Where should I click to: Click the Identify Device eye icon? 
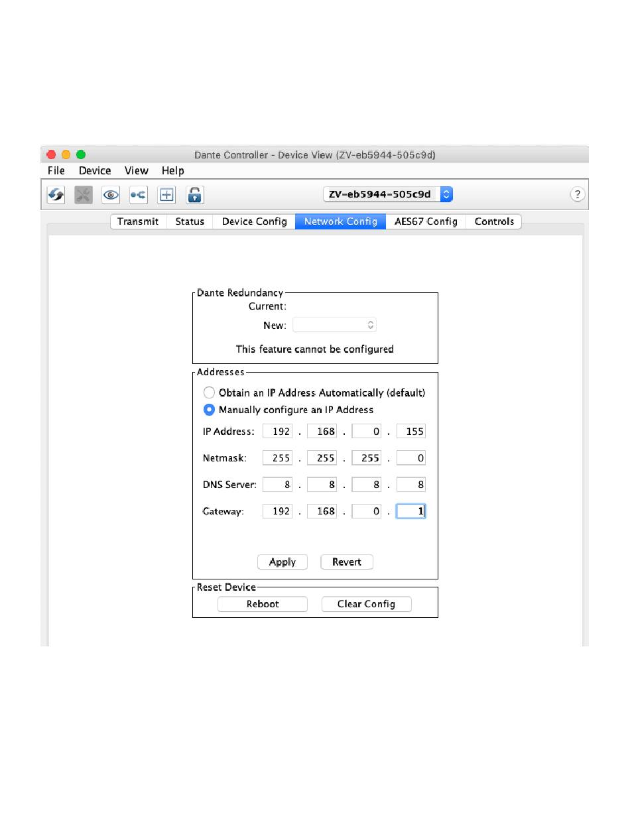click(x=111, y=195)
